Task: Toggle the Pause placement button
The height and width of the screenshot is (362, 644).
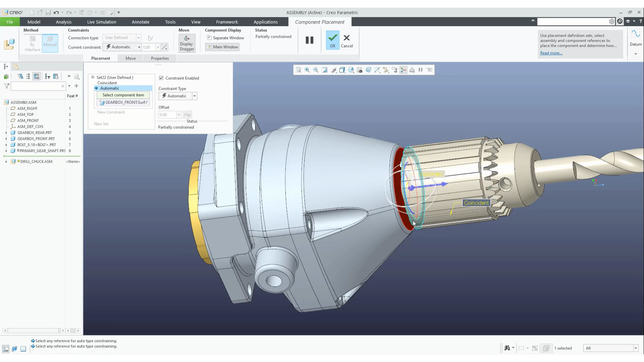Action: click(309, 40)
